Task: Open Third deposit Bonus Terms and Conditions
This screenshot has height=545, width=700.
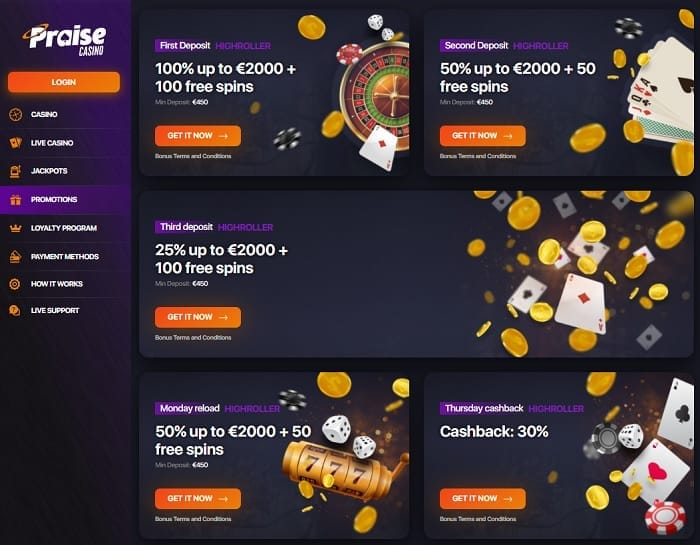Action: click(x=193, y=337)
